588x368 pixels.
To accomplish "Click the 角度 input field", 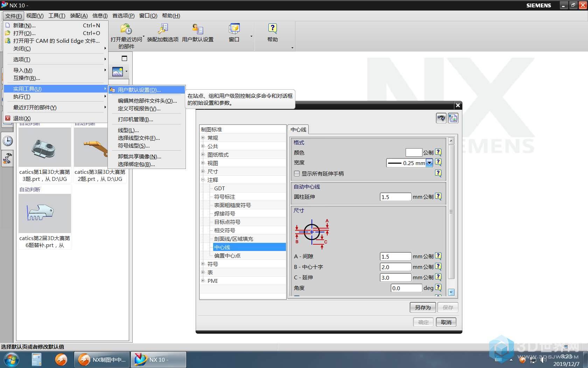I will click(406, 288).
